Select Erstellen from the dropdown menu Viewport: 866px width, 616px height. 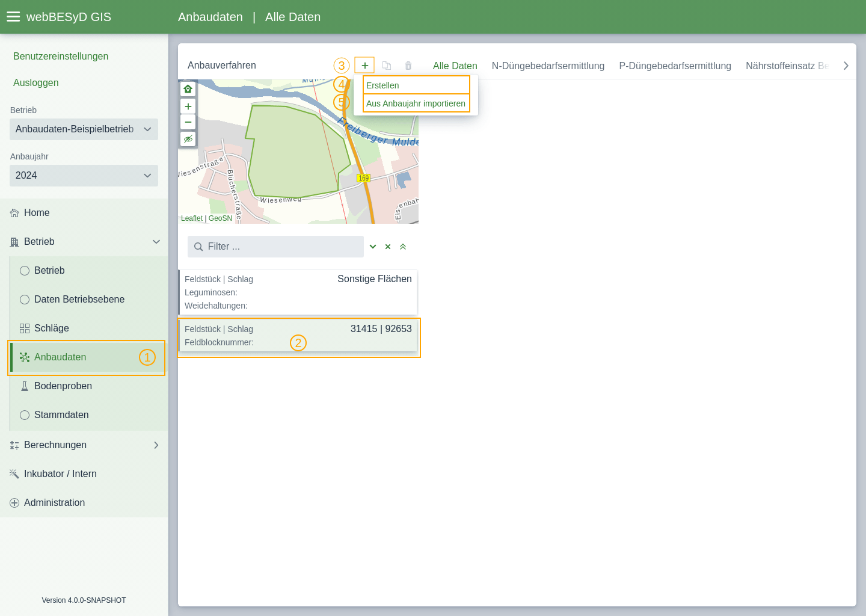[x=416, y=85]
